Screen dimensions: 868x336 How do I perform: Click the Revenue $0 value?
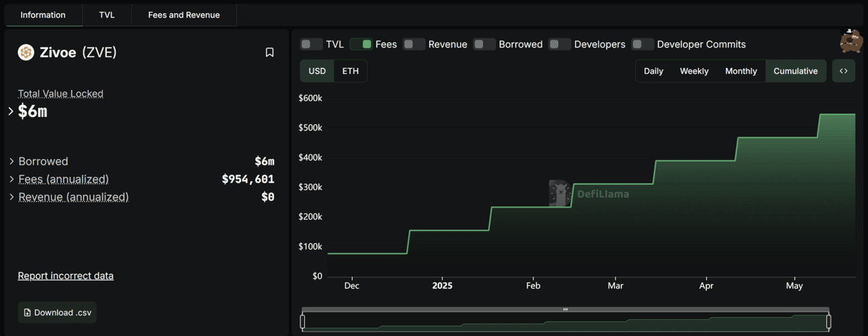point(267,197)
